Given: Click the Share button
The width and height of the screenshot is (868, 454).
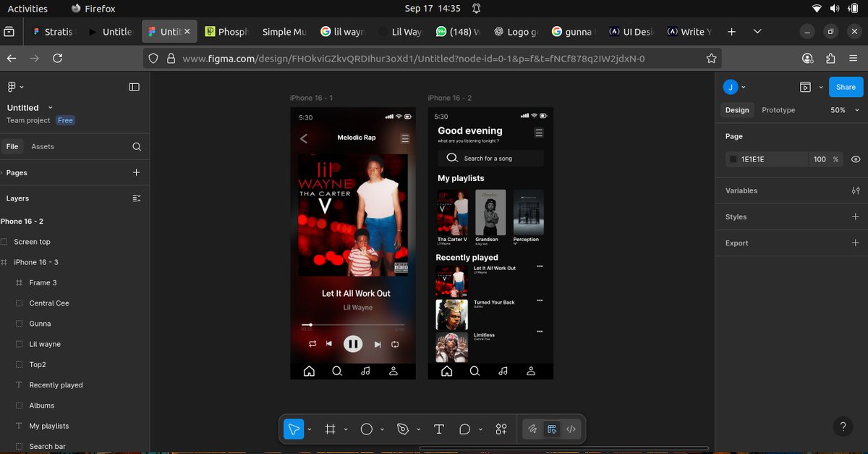Looking at the screenshot, I should point(846,87).
